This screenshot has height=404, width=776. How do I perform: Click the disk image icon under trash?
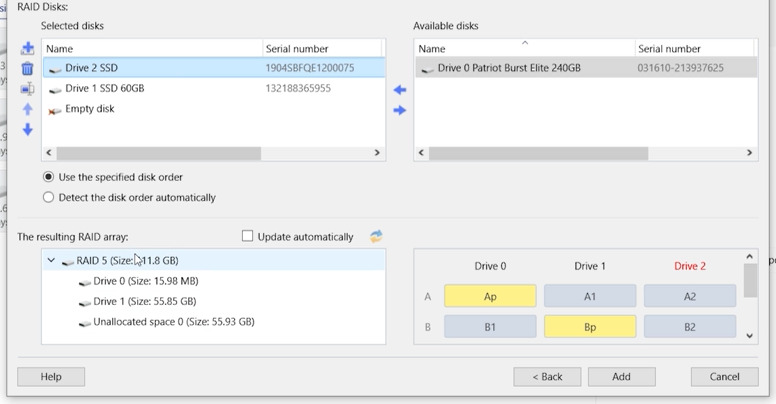[x=28, y=89]
